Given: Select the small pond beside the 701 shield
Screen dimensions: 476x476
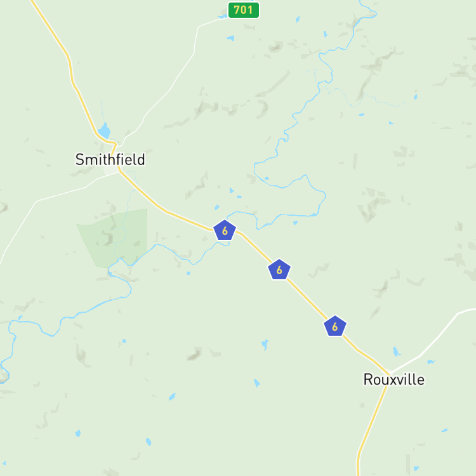Looking at the screenshot, I should tap(223, 17).
